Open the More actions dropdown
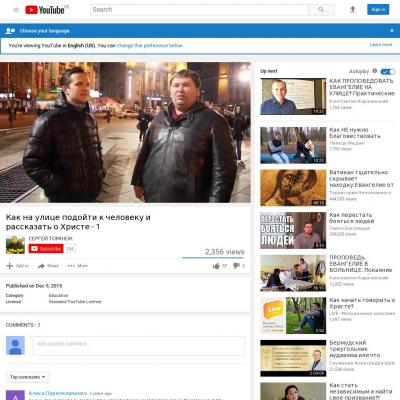Image resolution: width=400 pixels, height=400 pixels. tap(78, 266)
